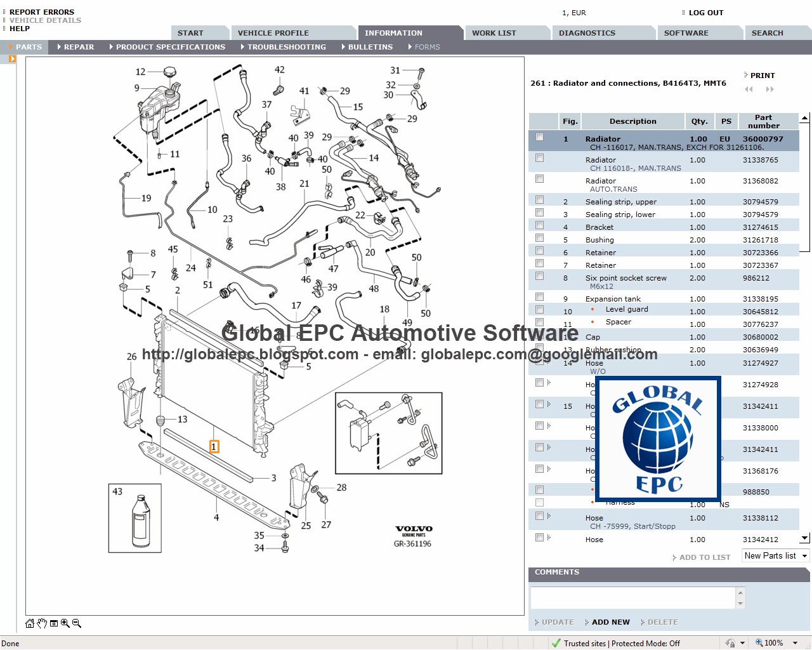812x650 pixels.
Task: Select the INFORMATION tab
Action: pyautogui.click(x=410, y=33)
